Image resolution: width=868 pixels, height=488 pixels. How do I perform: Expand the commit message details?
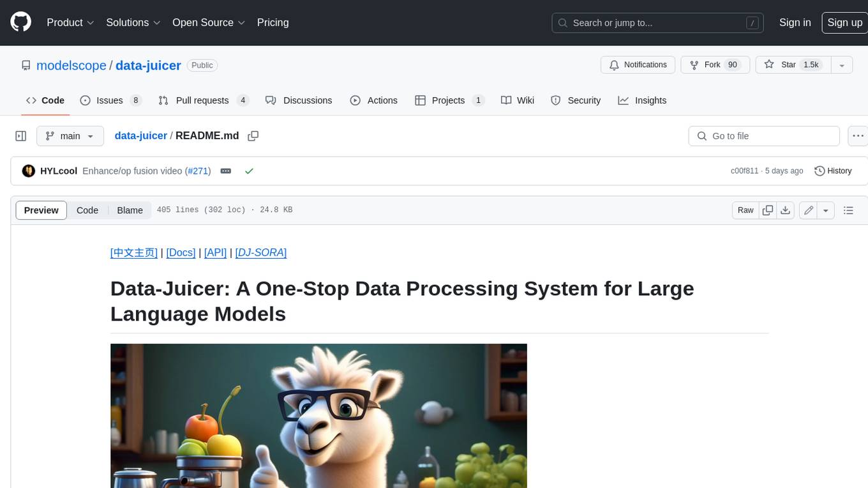[226, 171]
